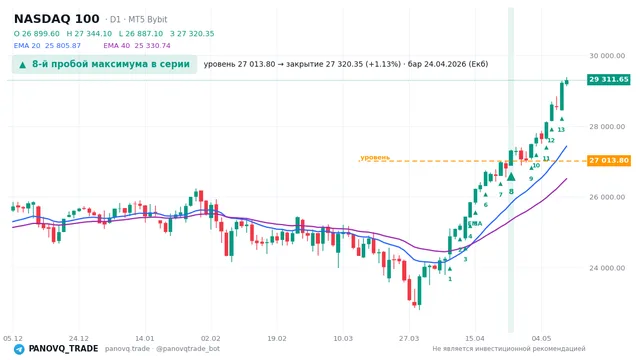Click the breakout details text with +1.13%

pos(346,64)
